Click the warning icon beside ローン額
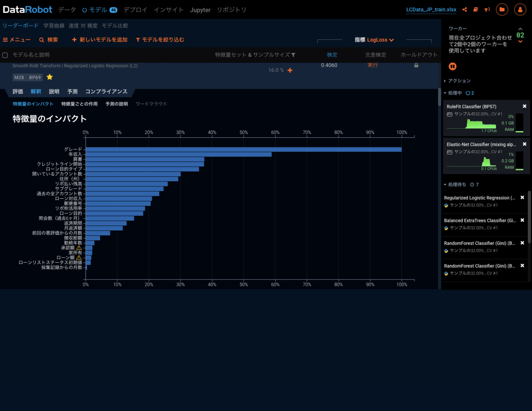 point(79,257)
